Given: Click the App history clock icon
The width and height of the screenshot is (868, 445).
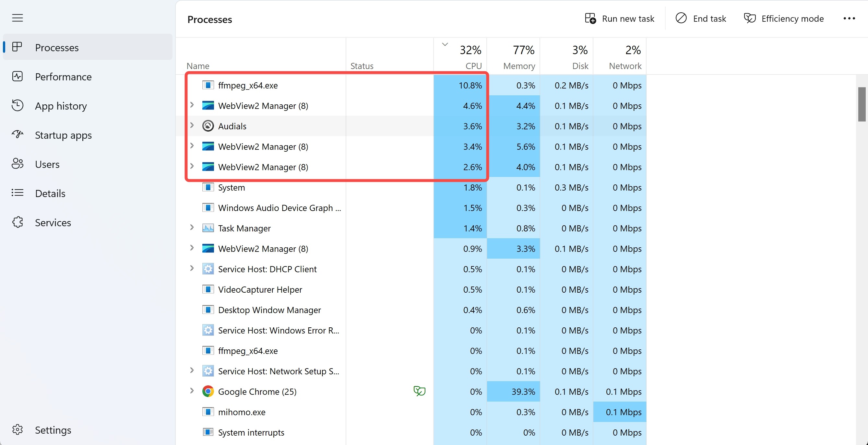Looking at the screenshot, I should click(17, 105).
